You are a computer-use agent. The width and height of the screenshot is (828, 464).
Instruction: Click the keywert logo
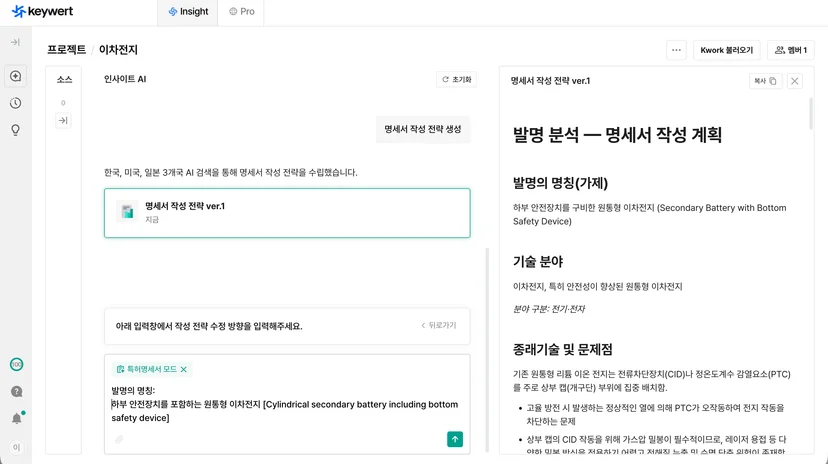click(x=42, y=11)
